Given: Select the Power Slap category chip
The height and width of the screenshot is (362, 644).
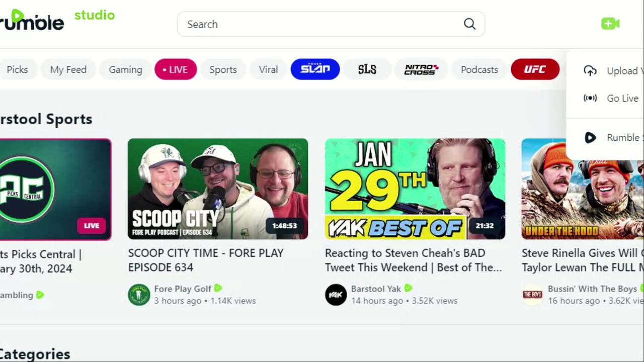Looking at the screenshot, I should (315, 69).
